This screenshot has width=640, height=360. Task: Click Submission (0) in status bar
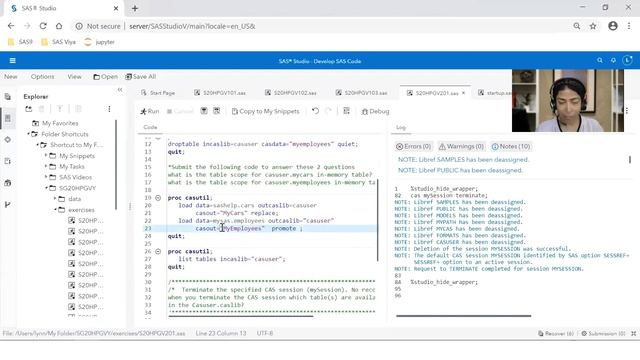[x=603, y=333]
